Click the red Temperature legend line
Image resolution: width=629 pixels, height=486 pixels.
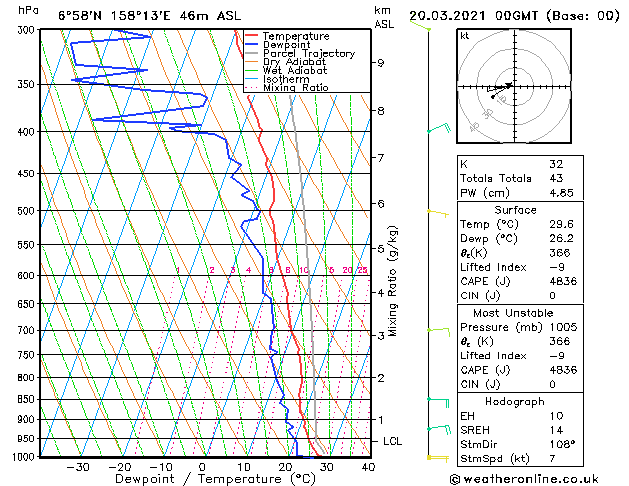pyautogui.click(x=251, y=35)
